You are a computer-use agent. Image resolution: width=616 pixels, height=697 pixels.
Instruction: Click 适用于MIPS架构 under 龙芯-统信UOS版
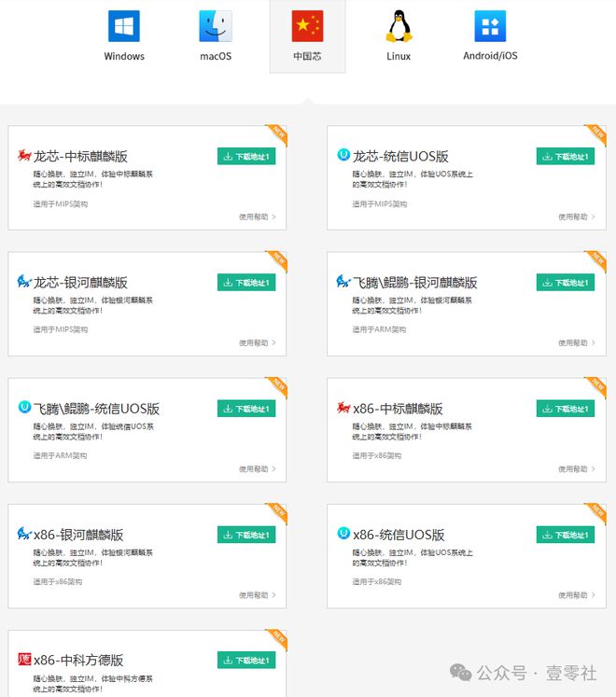379,204
